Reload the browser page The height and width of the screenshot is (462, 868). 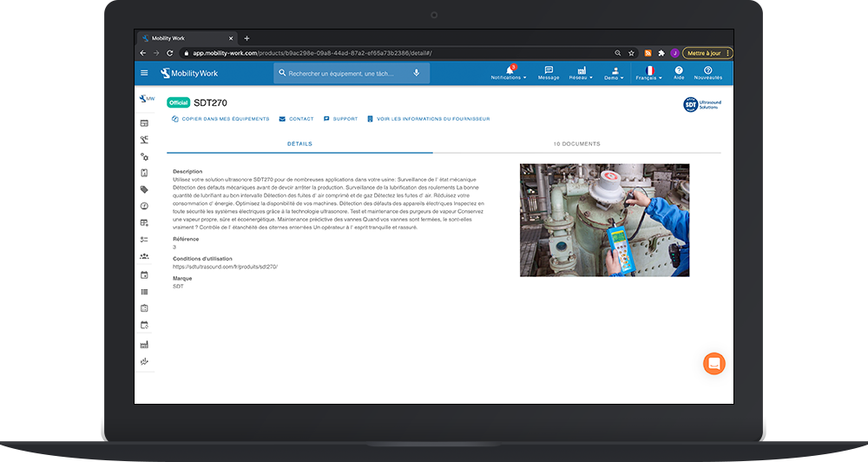point(170,53)
